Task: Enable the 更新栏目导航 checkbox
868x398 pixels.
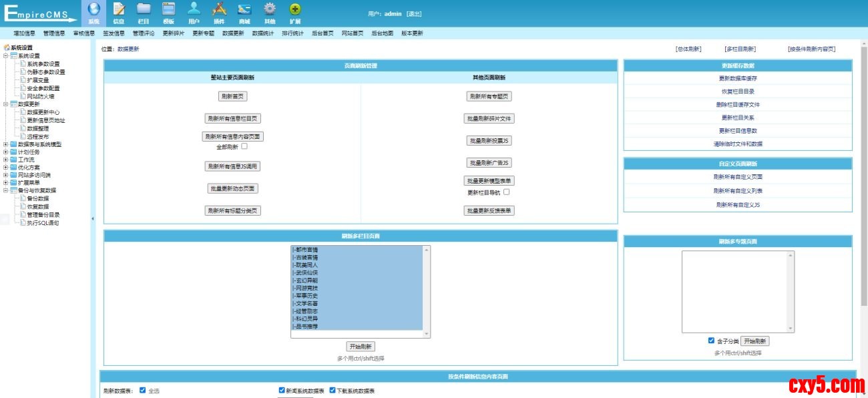Action: coord(507,192)
